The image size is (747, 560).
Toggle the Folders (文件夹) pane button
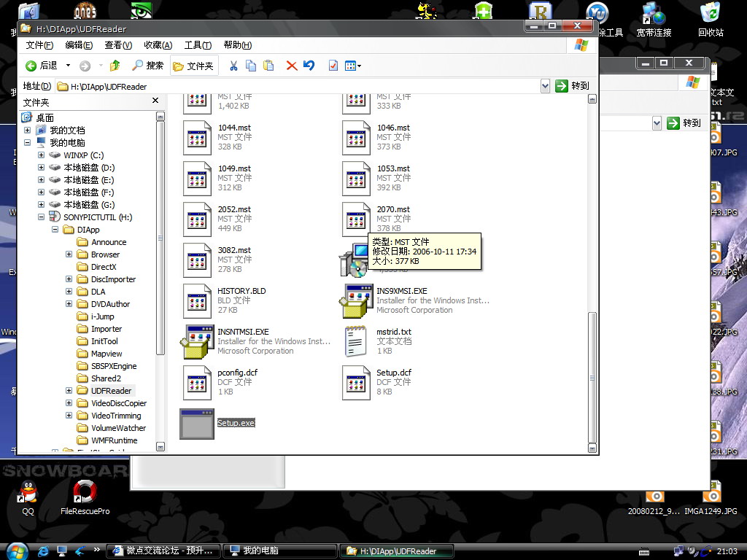(194, 66)
